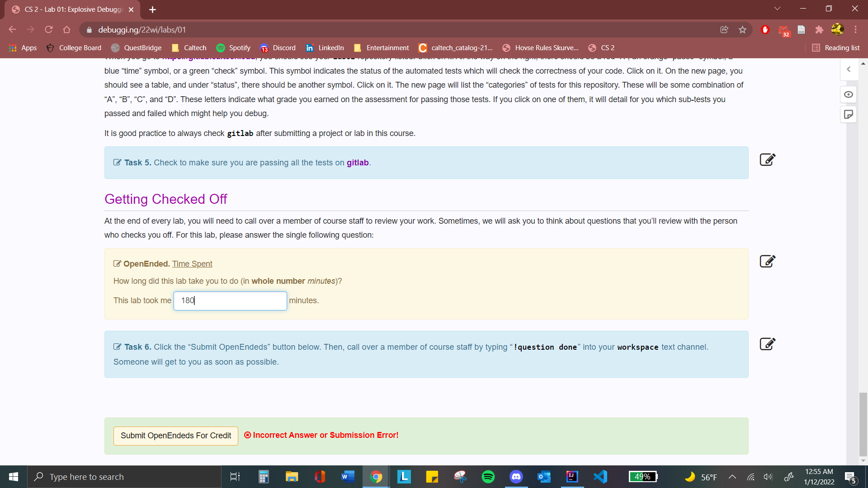Open Discord from the Windows taskbar
868x488 pixels.
pos(516,477)
